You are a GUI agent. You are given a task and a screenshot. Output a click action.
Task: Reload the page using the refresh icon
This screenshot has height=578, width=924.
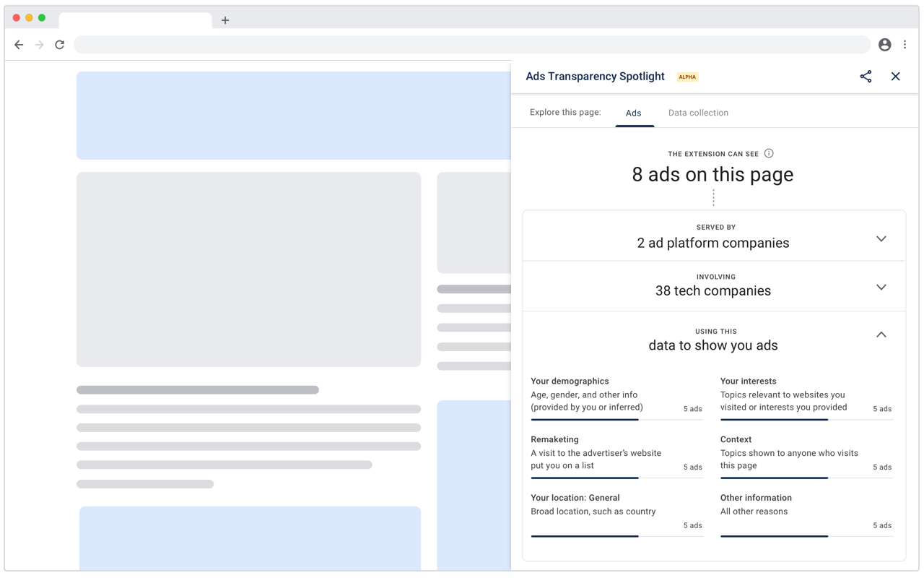59,44
